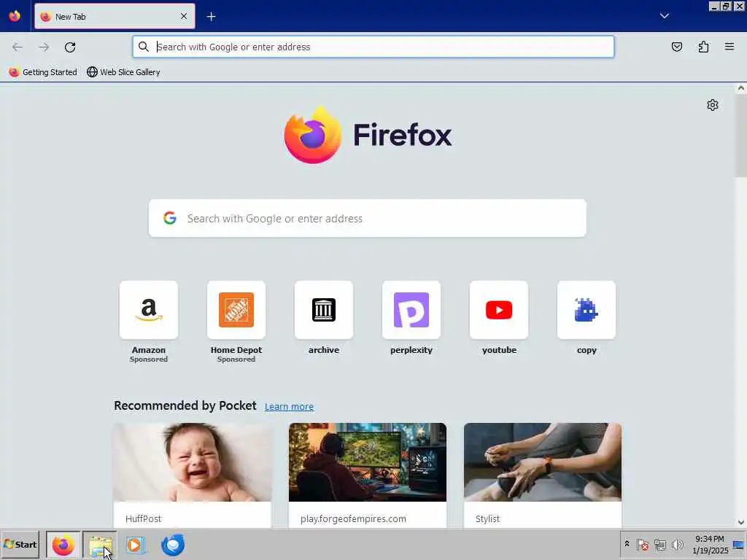Click the volume speaker tray icon
747x560 pixels.
tap(677, 544)
